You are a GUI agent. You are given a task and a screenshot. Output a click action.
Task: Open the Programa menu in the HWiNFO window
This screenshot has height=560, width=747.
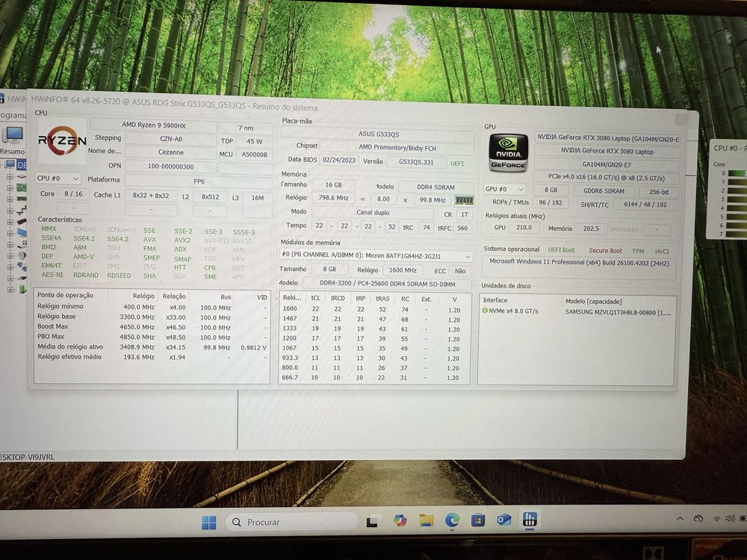point(13,115)
